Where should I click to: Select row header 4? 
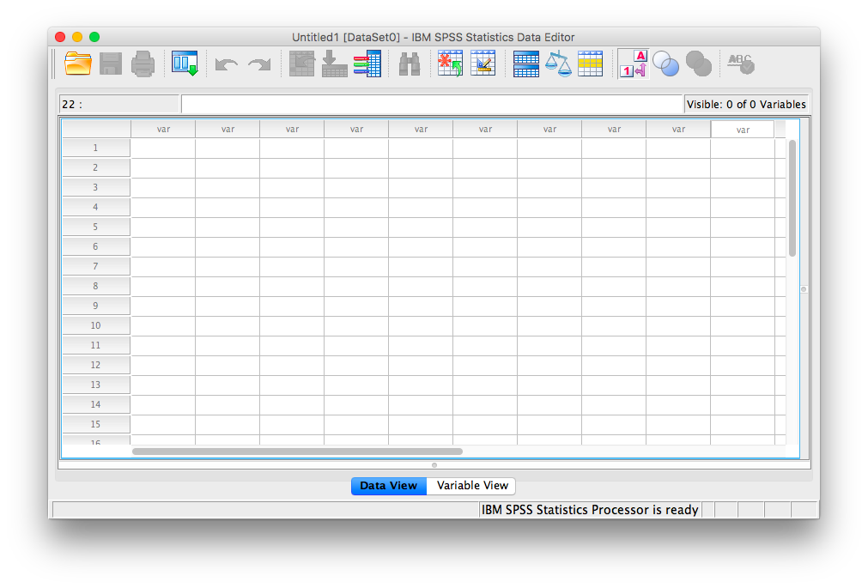(96, 207)
